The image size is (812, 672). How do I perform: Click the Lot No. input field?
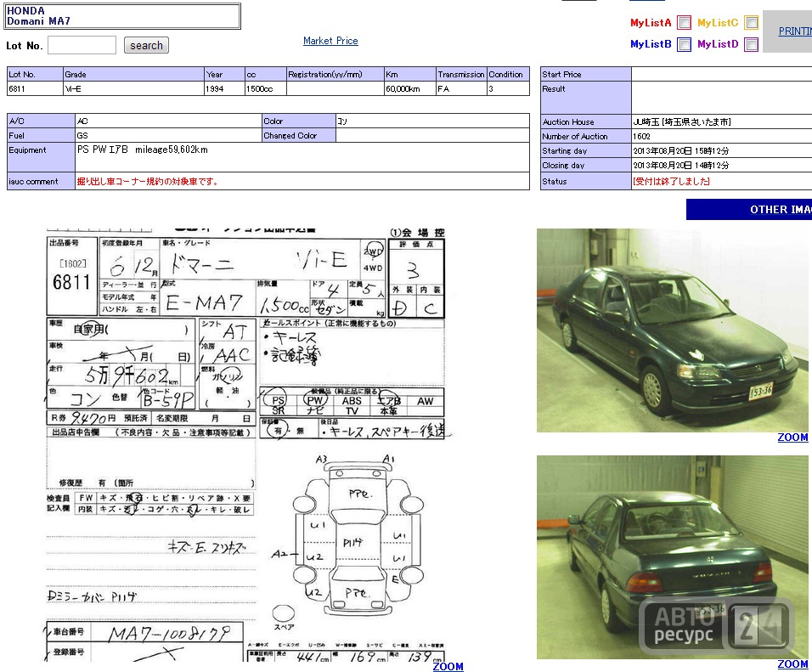(82, 45)
